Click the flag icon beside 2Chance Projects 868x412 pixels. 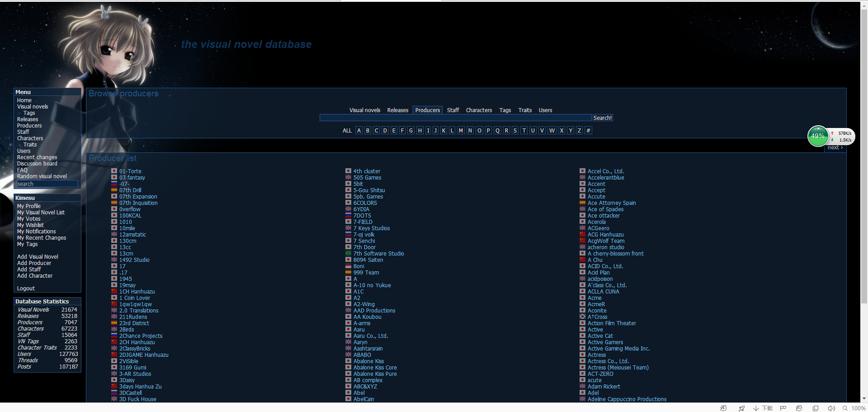pyautogui.click(x=114, y=336)
